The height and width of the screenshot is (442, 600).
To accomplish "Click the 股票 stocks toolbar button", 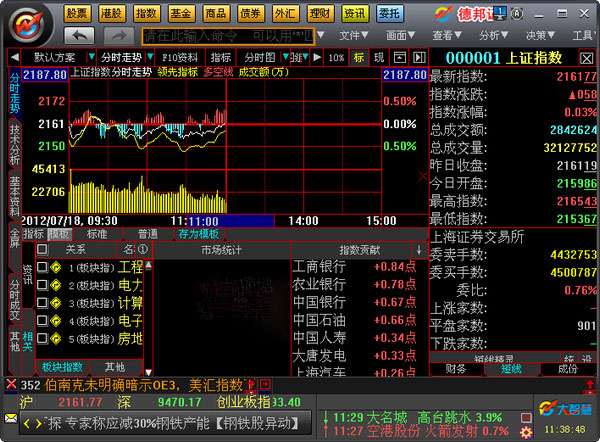I will click(76, 13).
